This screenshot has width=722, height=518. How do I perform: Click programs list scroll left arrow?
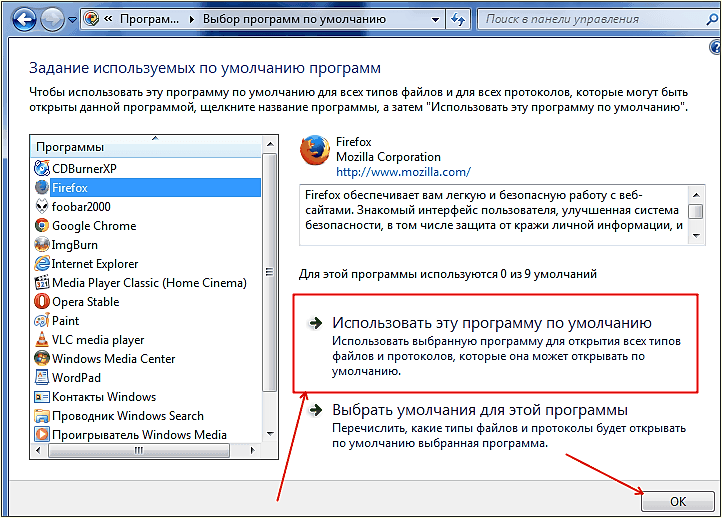click(x=38, y=450)
